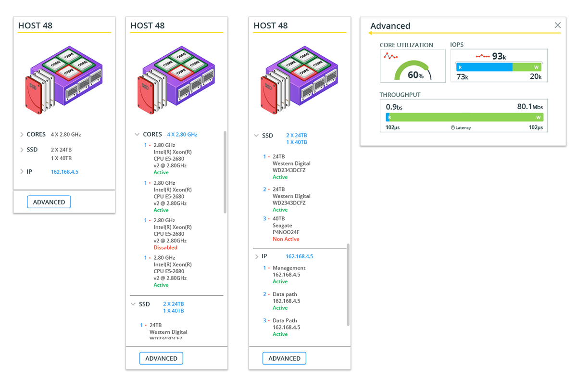
Task: Click the dotted sparkline beside the 93k IOPS value
Action: [x=483, y=55]
